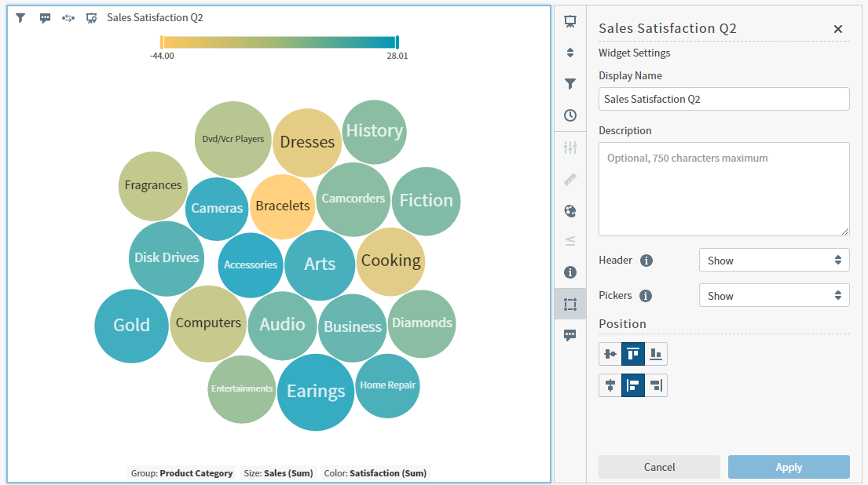Select the Disk Drives bubble
The height and width of the screenshot is (485, 868).
coord(167,258)
